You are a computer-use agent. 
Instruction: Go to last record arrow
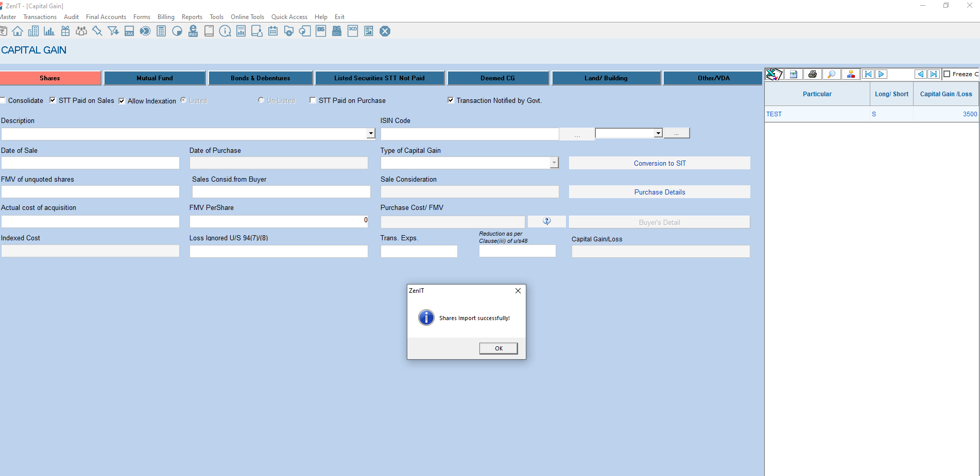(x=934, y=74)
